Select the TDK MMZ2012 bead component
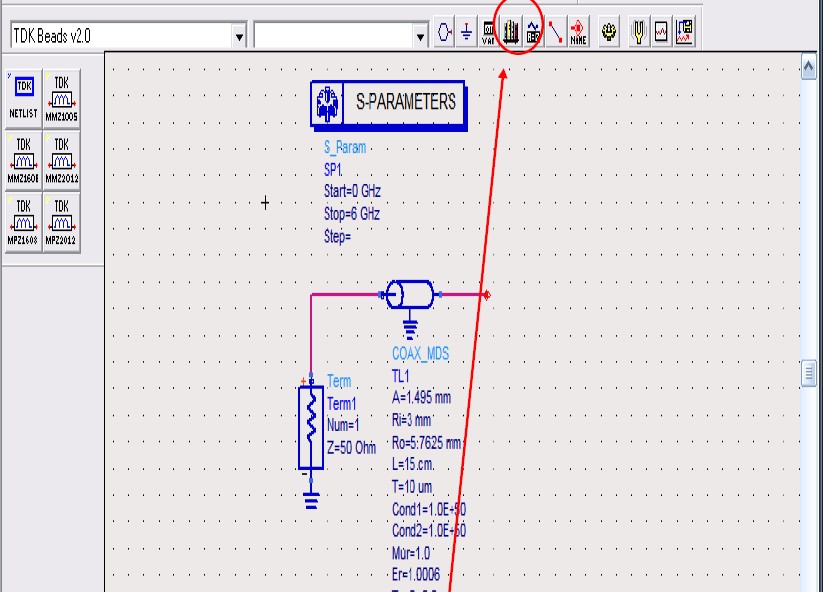The width and height of the screenshot is (823, 592). tap(61, 161)
